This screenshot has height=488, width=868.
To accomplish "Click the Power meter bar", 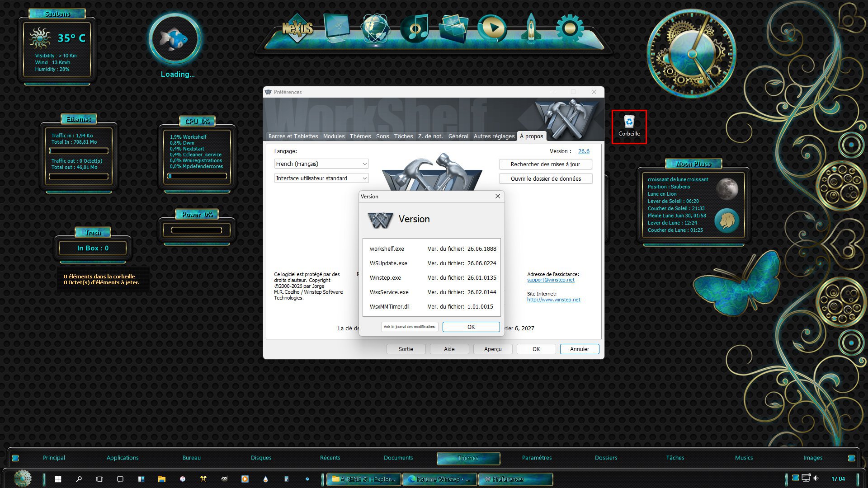I will 197,230.
